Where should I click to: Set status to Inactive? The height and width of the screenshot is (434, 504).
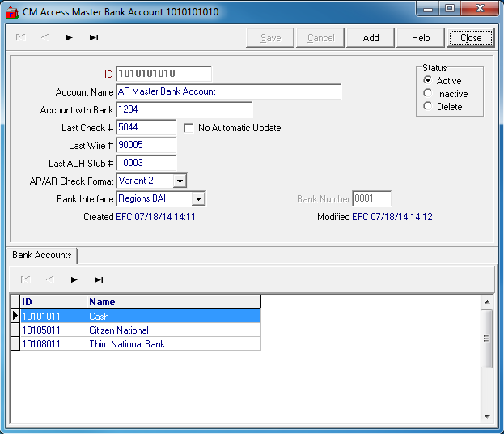click(x=428, y=94)
